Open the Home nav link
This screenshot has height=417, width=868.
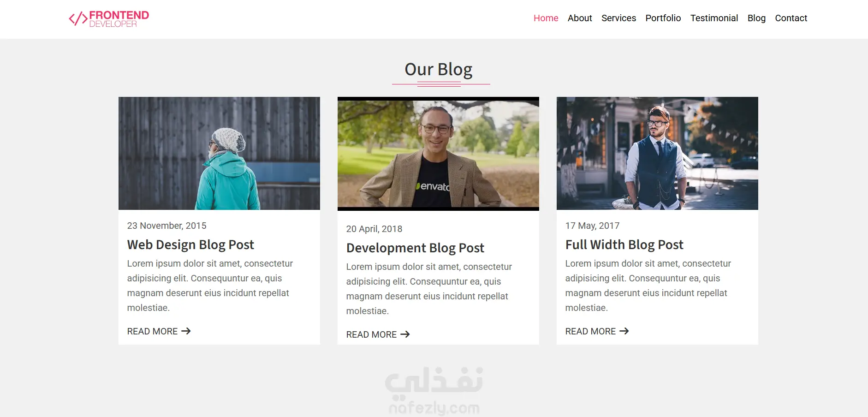pos(546,18)
